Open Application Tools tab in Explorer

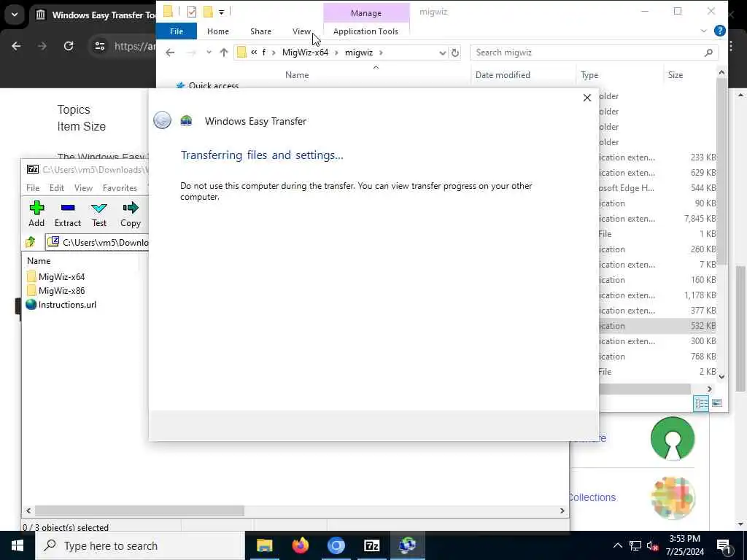[366, 31]
